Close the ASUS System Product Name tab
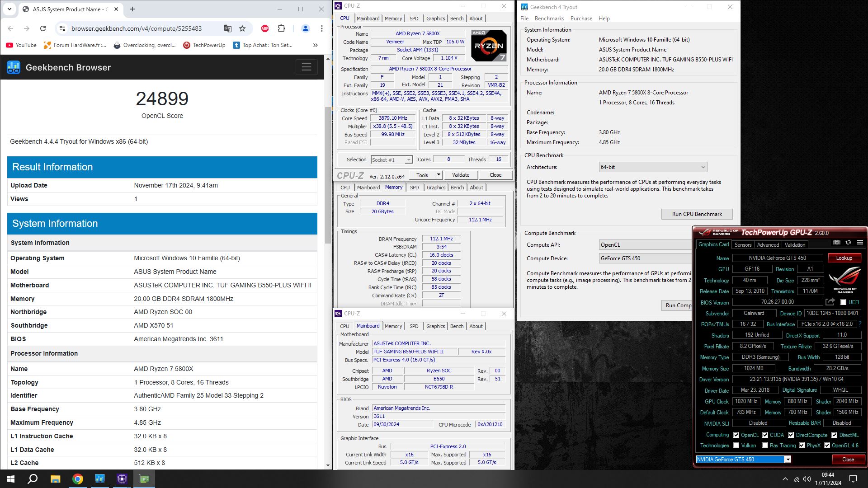Screen dimensions: 868x488 point(116,9)
